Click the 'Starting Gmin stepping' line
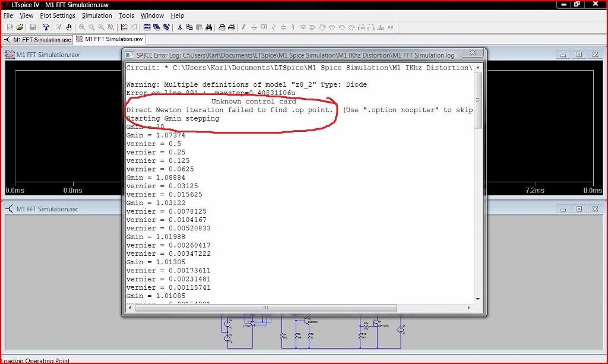 (x=173, y=119)
